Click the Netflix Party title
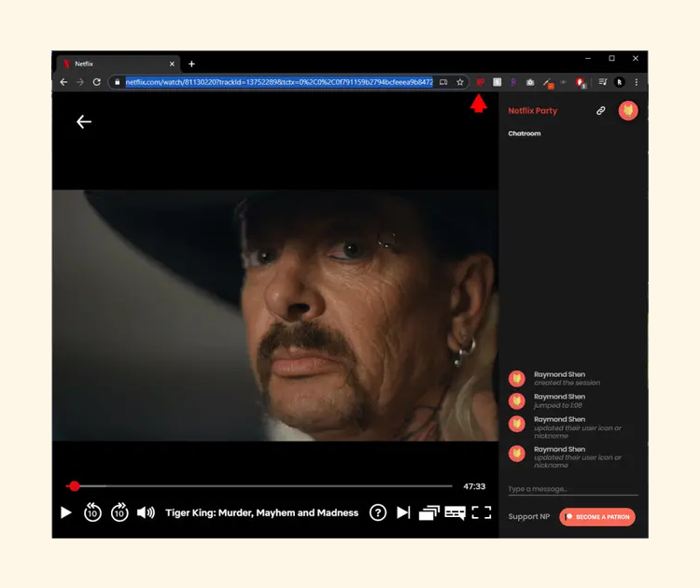Image resolution: width=700 pixels, height=588 pixels. click(533, 111)
